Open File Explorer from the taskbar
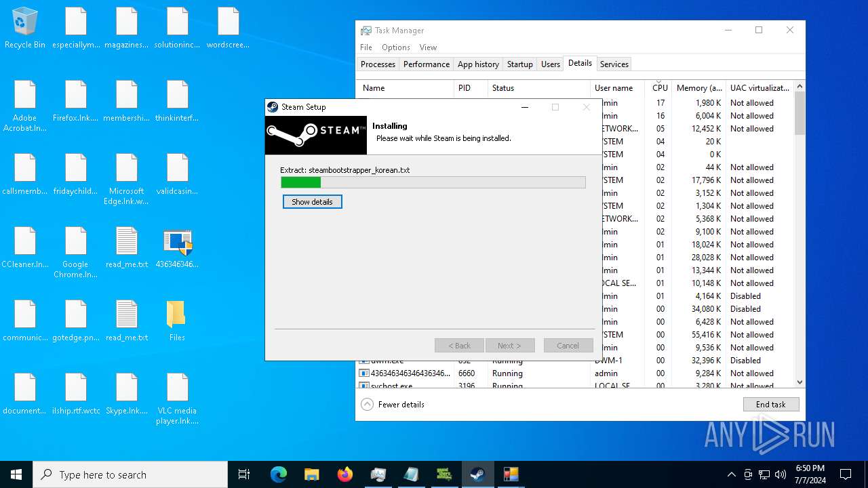The width and height of the screenshot is (868, 488). (311, 474)
